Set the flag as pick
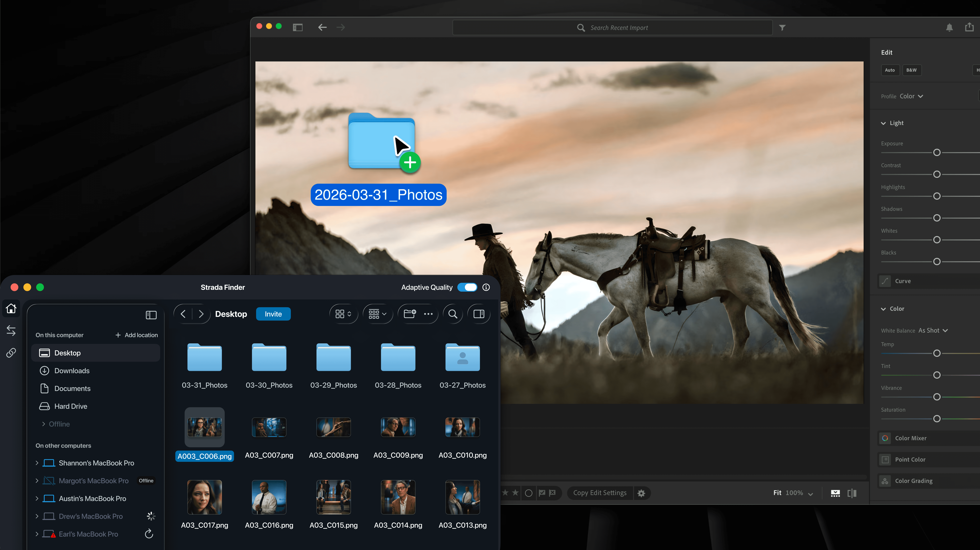 542,493
